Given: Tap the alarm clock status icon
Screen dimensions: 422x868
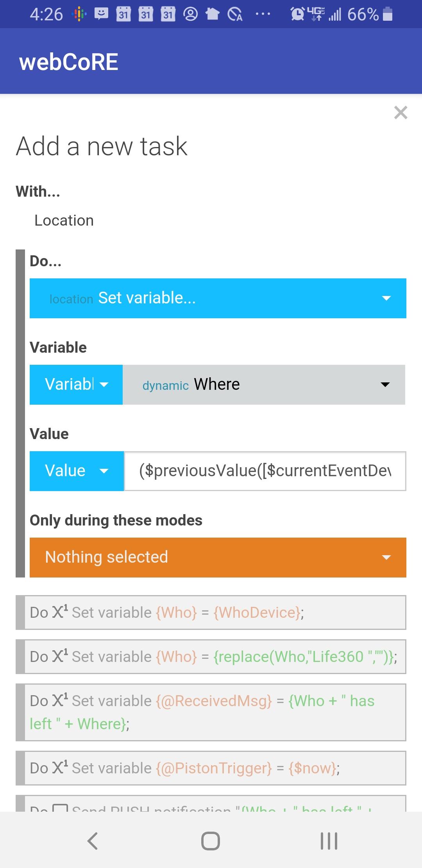Looking at the screenshot, I should coord(298,14).
